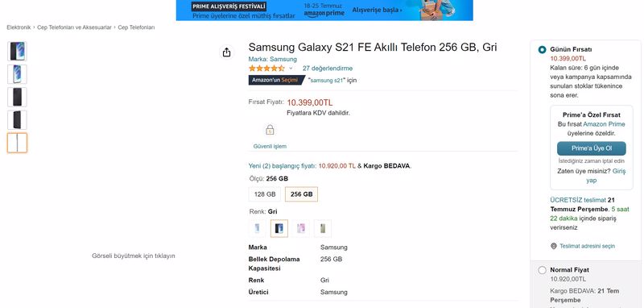Select the fifth side-view thumbnail
The image size is (644, 308).
(17, 143)
